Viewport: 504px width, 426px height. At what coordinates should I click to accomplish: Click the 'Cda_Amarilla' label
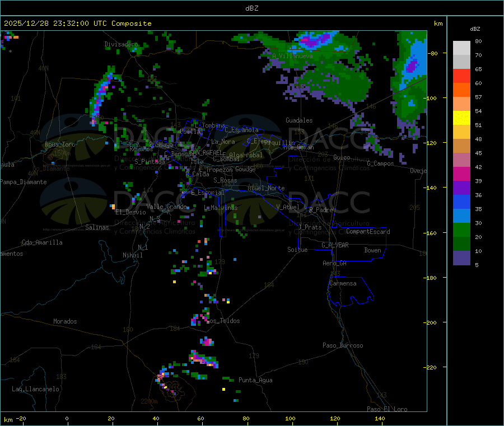click(x=42, y=242)
